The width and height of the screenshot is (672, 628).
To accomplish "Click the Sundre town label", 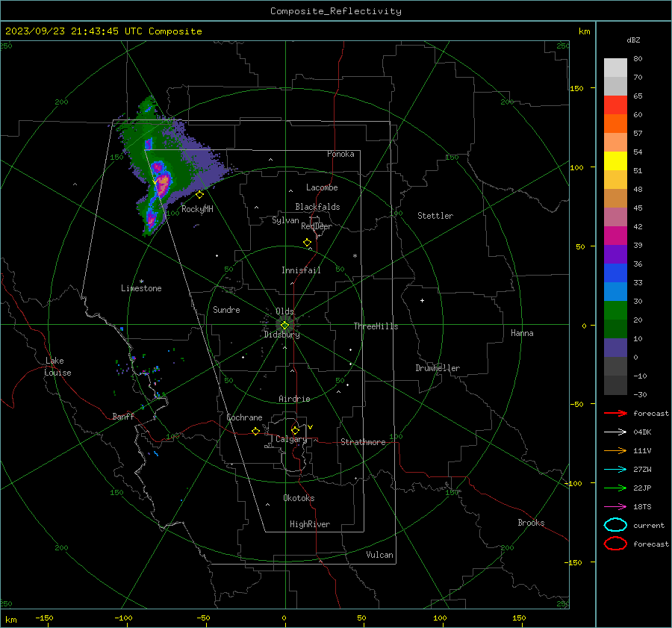I will pyautogui.click(x=226, y=309).
